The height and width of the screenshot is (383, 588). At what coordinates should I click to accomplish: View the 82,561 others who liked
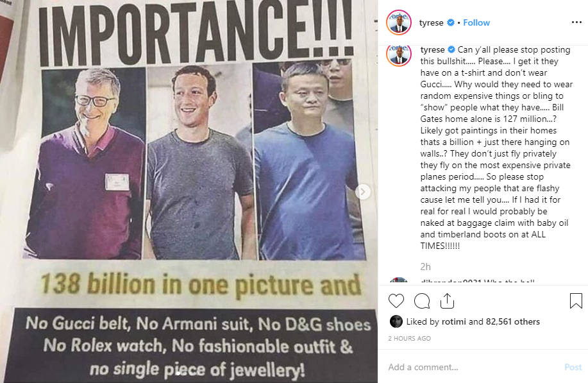[x=514, y=321]
